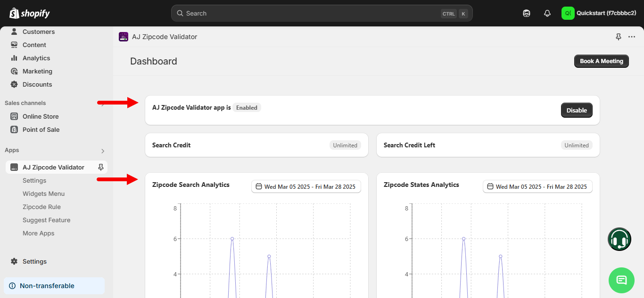Click the AJ Zipcode Validator app logo
Screen dimensions: 644x298
[124, 37]
